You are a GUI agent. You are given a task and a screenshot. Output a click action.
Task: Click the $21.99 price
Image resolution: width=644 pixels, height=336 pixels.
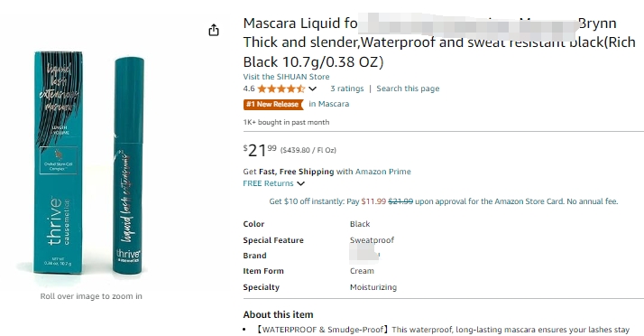point(260,150)
